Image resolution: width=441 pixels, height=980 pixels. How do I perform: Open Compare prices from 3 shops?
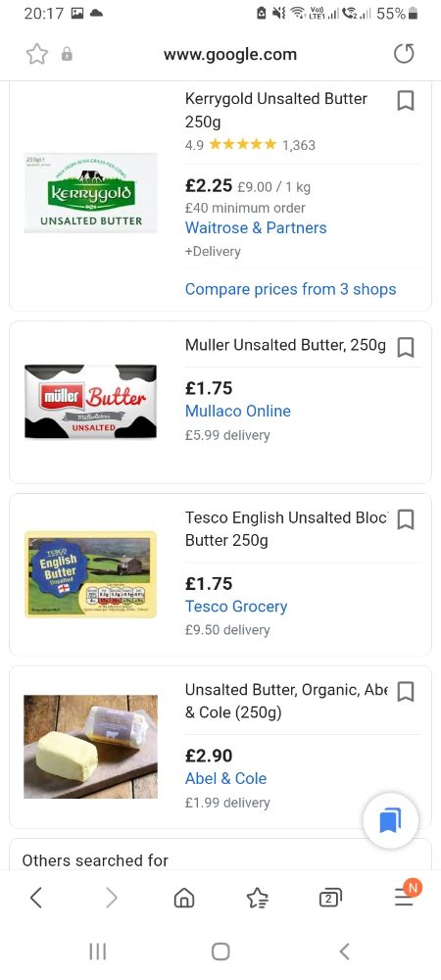point(290,289)
